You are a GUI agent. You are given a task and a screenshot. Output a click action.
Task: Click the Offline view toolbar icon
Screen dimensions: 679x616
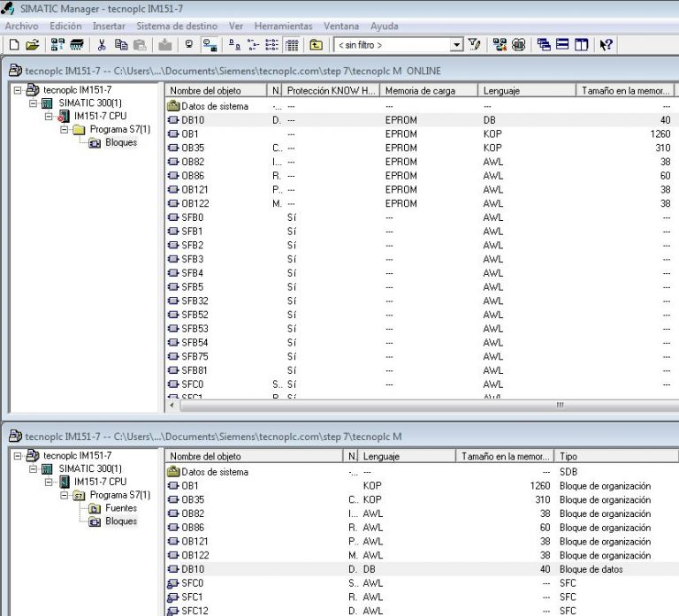[x=189, y=44]
